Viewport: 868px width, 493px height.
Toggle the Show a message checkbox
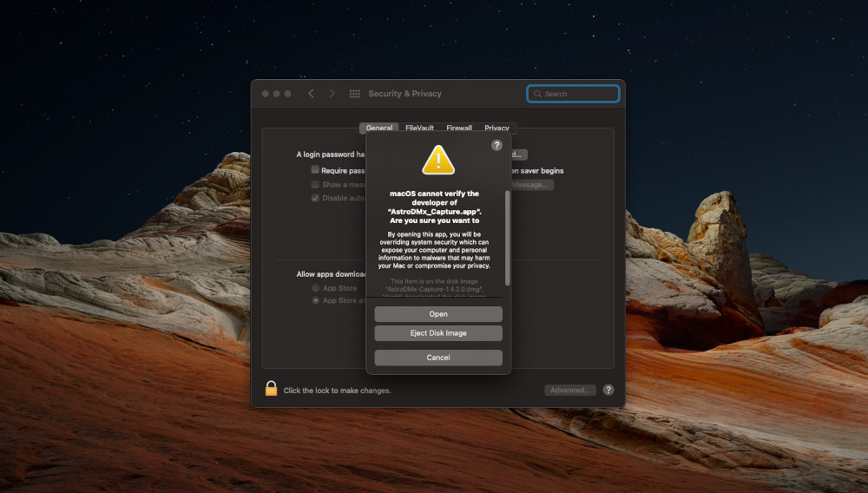(x=315, y=184)
